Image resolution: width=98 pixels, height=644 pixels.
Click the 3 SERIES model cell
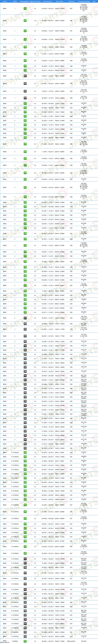point(15,641)
